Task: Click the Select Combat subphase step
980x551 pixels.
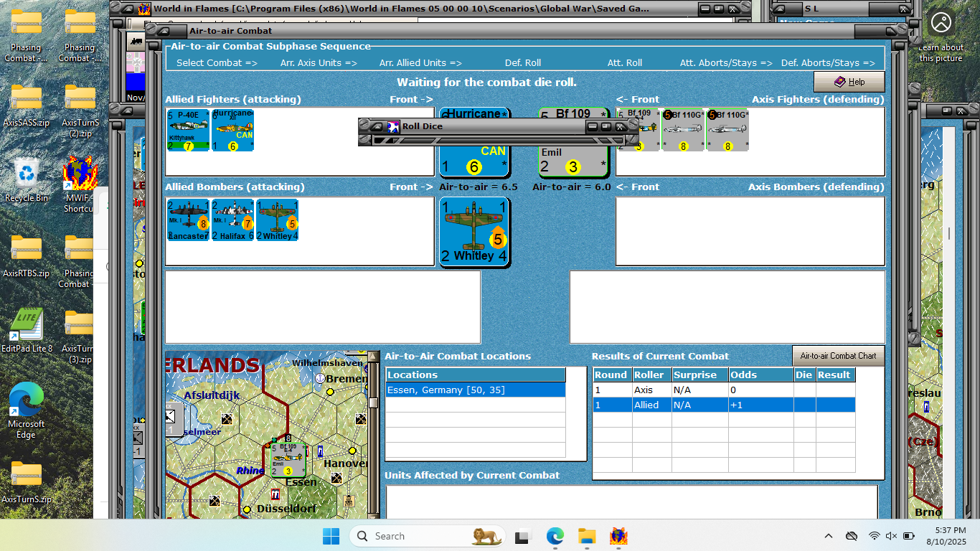Action: coord(217,62)
